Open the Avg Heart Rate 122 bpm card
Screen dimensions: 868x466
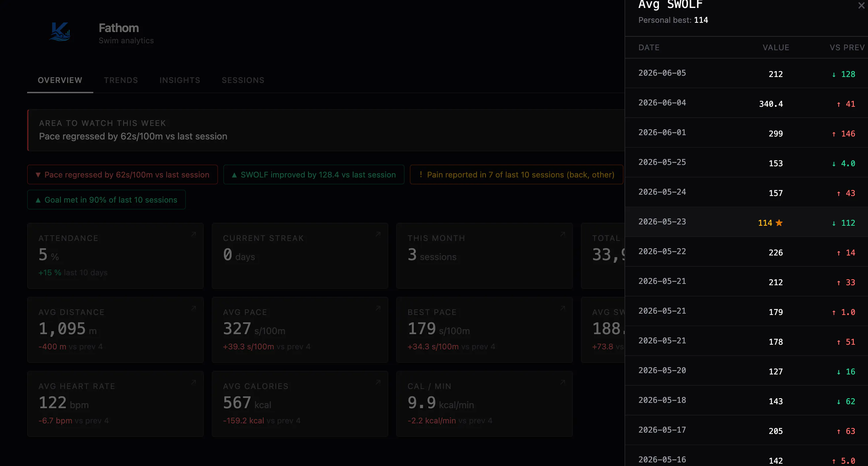point(115,404)
